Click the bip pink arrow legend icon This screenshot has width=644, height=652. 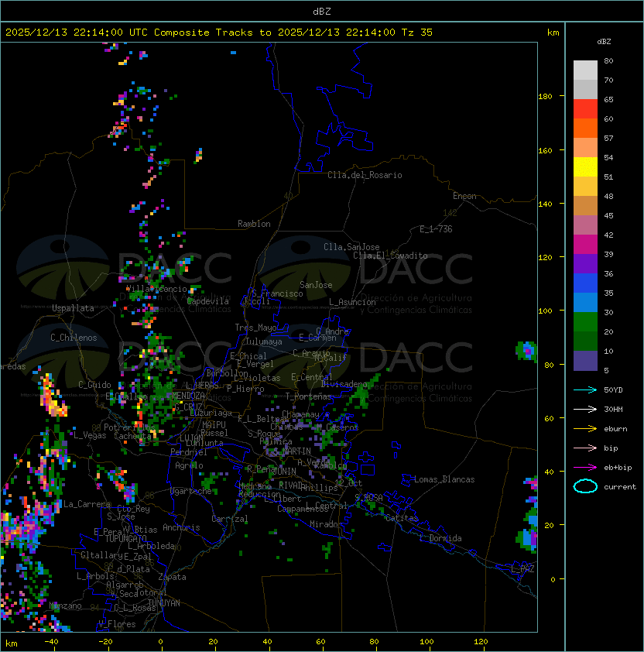tap(585, 448)
